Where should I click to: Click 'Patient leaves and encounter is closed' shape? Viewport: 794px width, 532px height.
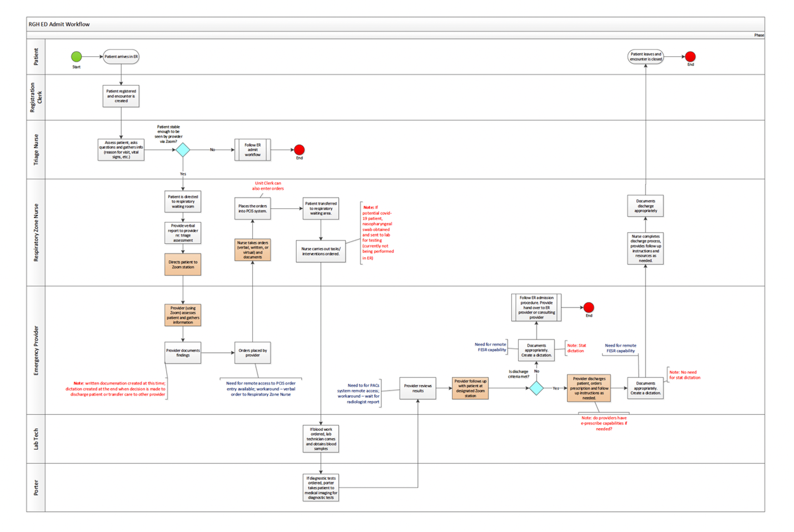[x=646, y=57]
